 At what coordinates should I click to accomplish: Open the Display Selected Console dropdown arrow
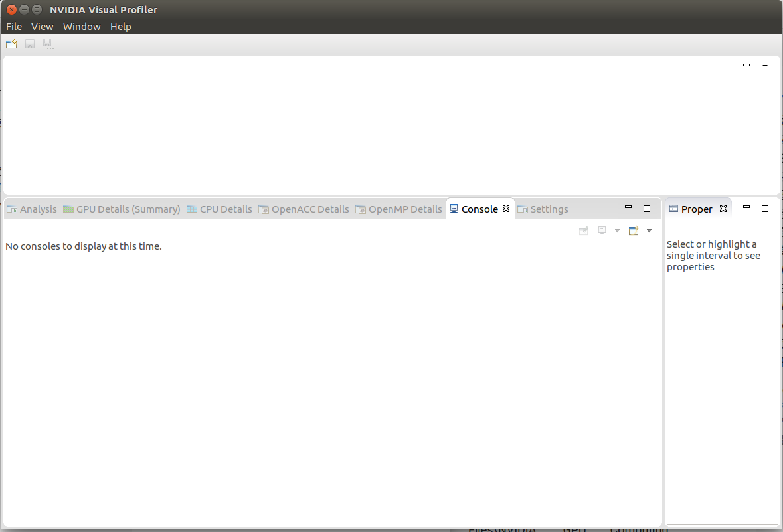(617, 230)
